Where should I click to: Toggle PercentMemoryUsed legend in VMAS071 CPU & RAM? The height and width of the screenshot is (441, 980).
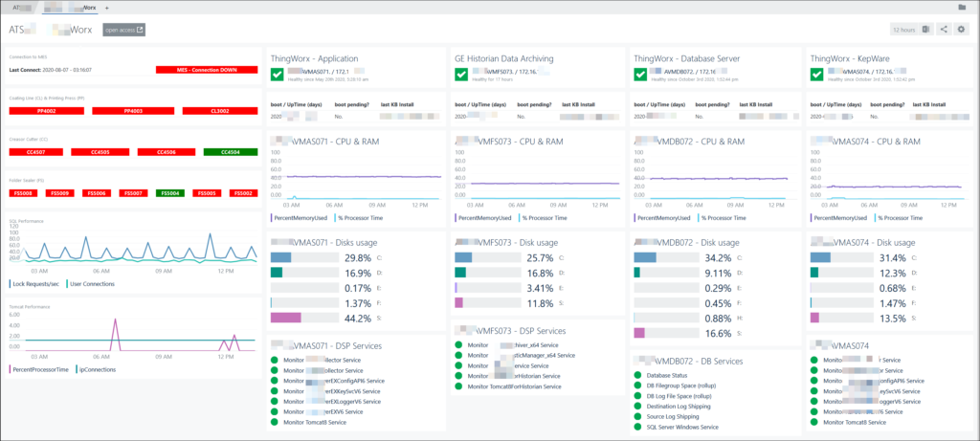[299, 218]
